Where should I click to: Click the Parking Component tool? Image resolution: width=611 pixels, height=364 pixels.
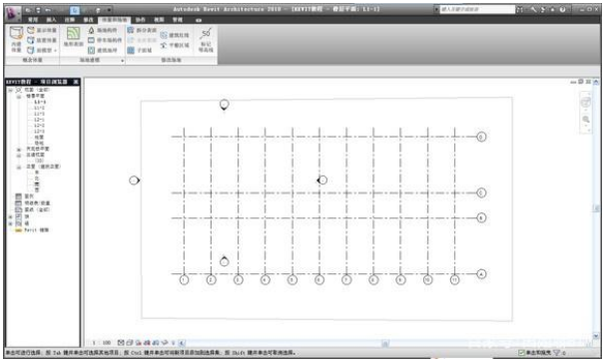(105, 40)
